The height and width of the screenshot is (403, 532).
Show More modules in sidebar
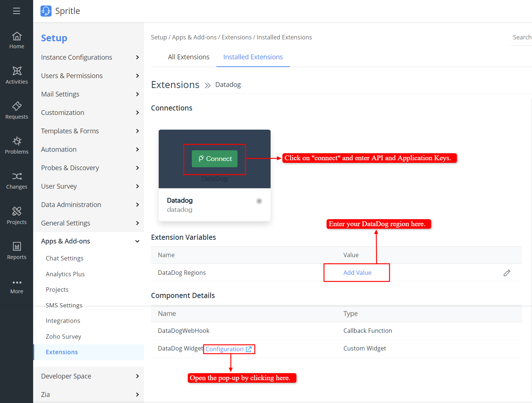[x=17, y=286]
